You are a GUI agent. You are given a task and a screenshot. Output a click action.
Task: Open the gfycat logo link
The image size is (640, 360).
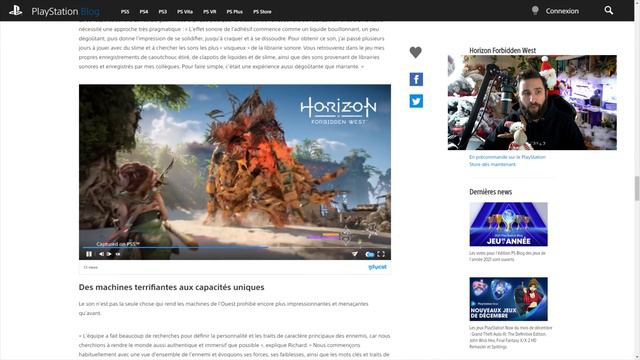point(377,267)
